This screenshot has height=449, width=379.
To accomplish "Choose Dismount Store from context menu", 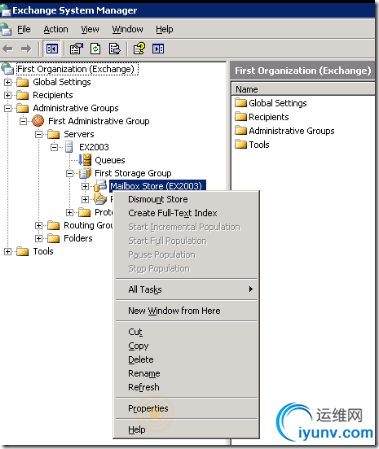I will [187, 199].
